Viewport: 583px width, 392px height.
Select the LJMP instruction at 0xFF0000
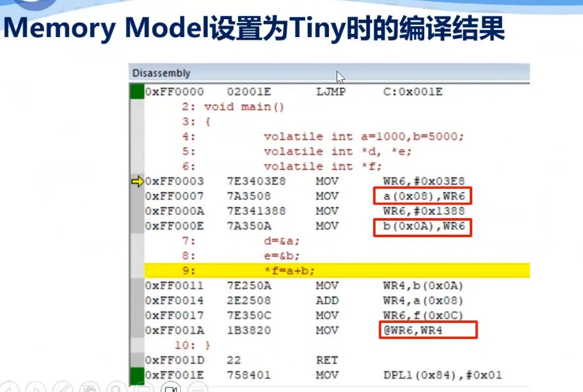point(328,91)
